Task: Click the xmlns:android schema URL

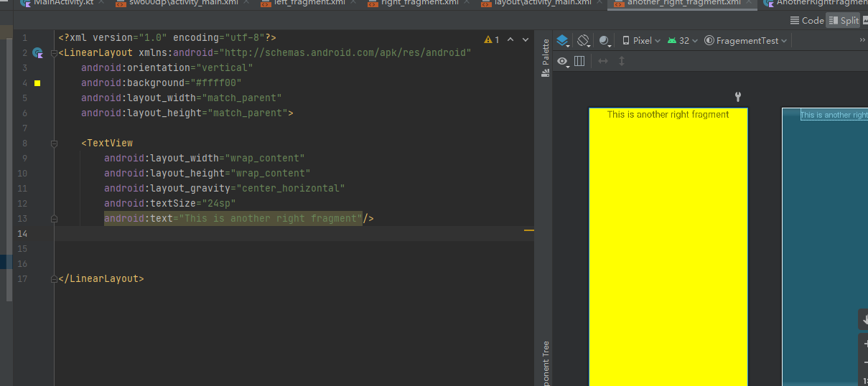Action: point(345,52)
